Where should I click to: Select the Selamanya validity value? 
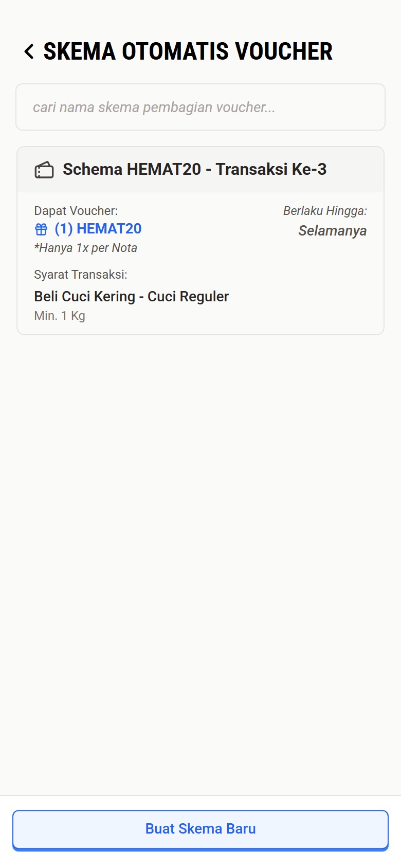tap(332, 231)
